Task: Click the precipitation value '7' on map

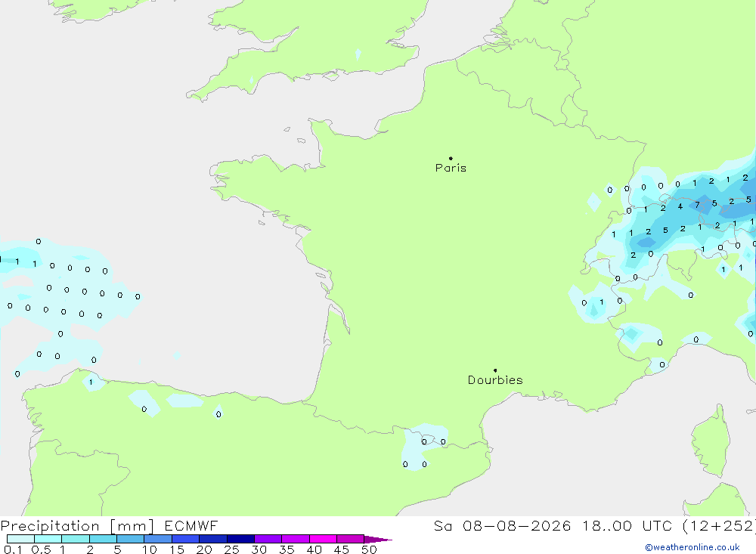Action: pos(697,206)
